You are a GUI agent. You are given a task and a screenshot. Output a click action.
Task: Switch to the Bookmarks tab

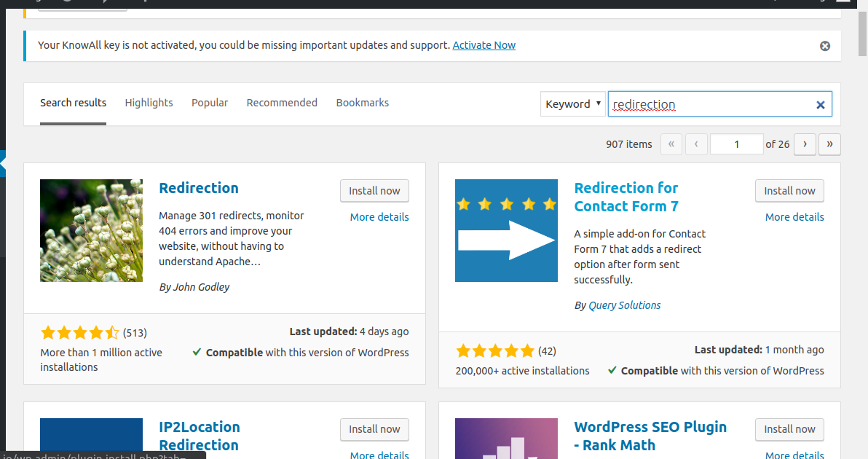coord(363,103)
